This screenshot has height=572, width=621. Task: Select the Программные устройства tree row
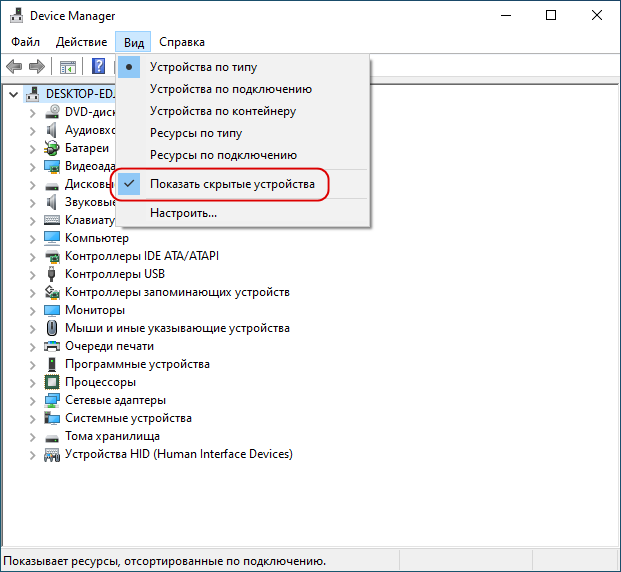[137, 364]
